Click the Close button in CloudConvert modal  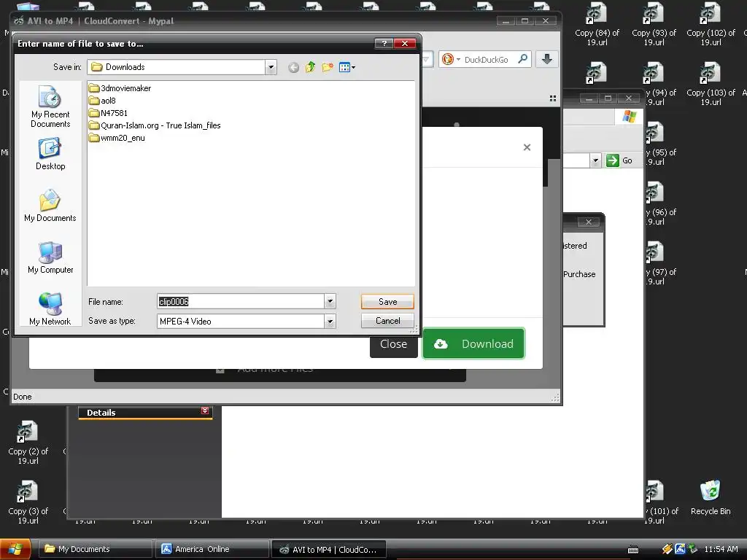(x=393, y=344)
